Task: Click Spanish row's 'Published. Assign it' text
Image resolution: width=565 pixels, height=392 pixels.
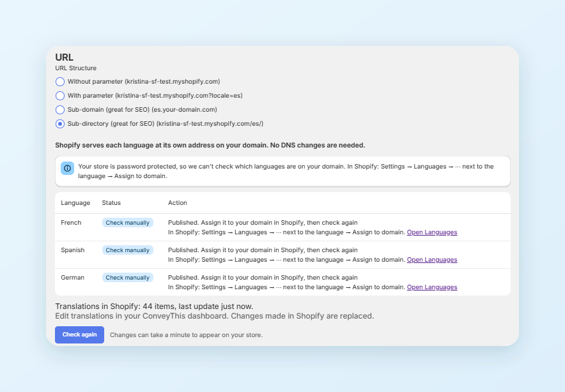Action: [263, 250]
